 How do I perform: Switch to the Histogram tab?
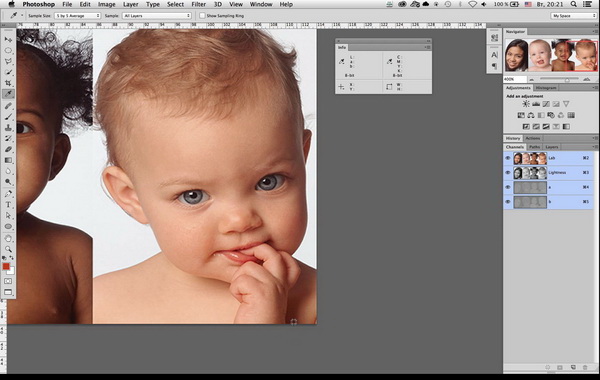[x=546, y=88]
